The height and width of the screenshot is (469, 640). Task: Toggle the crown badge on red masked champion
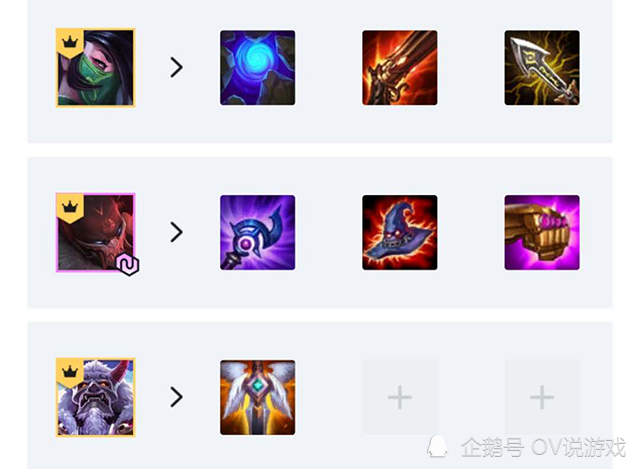click(70, 207)
